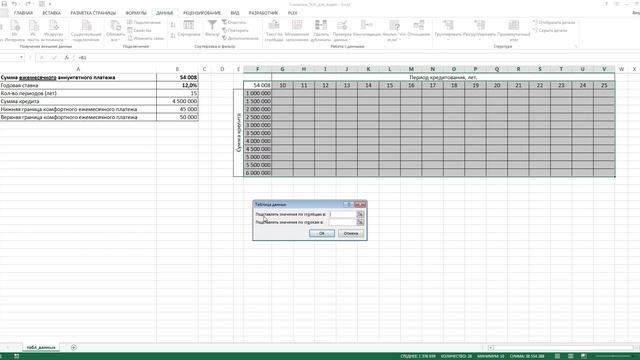The width and height of the screenshot is (640, 360).
Task: Click 'Мгновенное заполнение' icon
Action: pyautogui.click(x=297, y=31)
